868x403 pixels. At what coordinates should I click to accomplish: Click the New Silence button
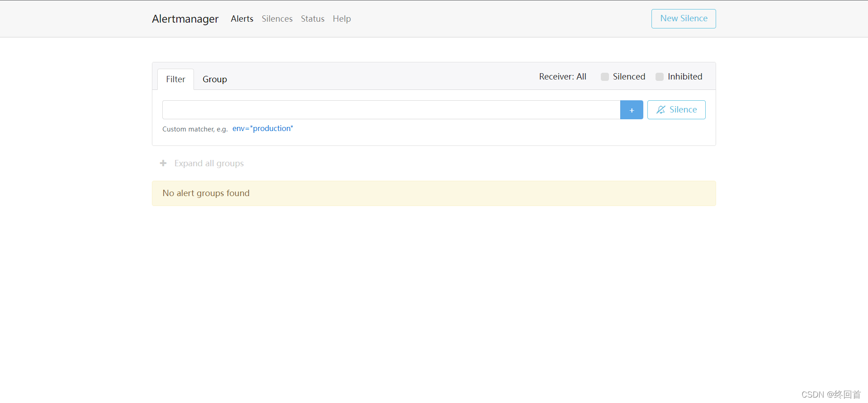point(684,19)
